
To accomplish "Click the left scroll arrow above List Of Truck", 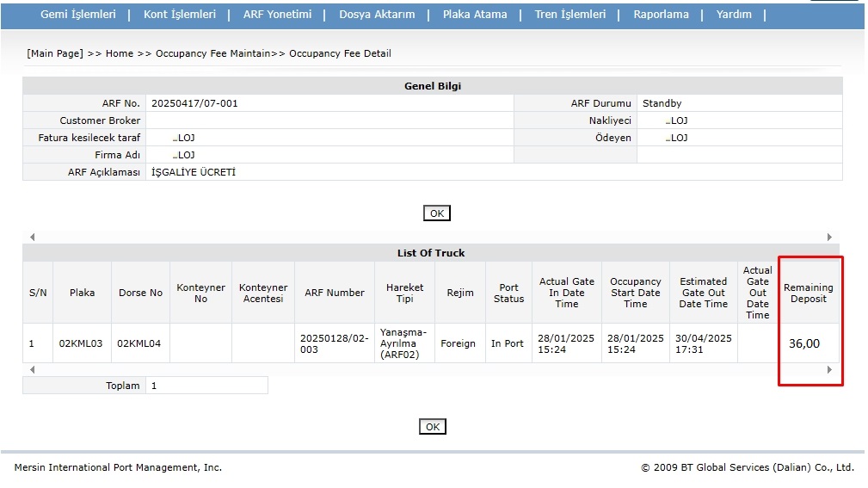I will (33, 238).
